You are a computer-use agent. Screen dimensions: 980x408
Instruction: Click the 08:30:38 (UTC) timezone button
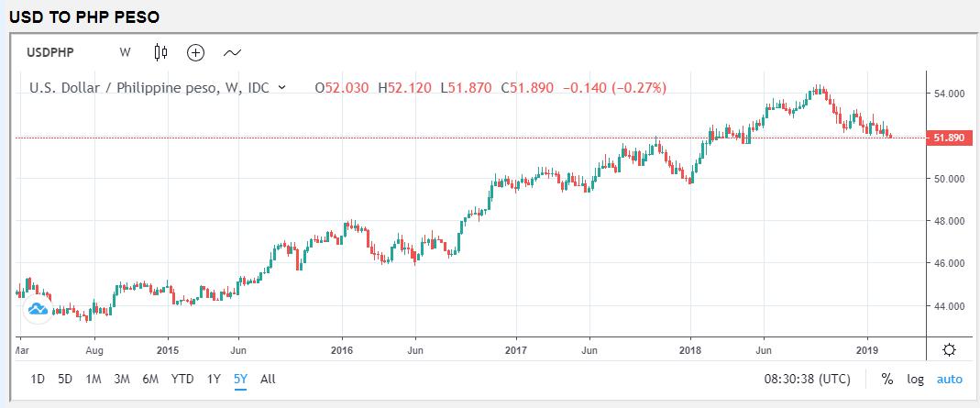point(806,379)
